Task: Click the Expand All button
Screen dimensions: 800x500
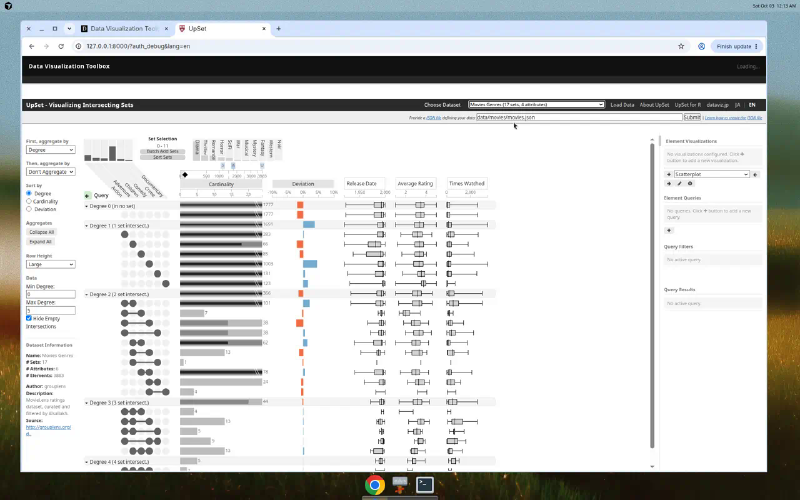Action: coord(40,242)
